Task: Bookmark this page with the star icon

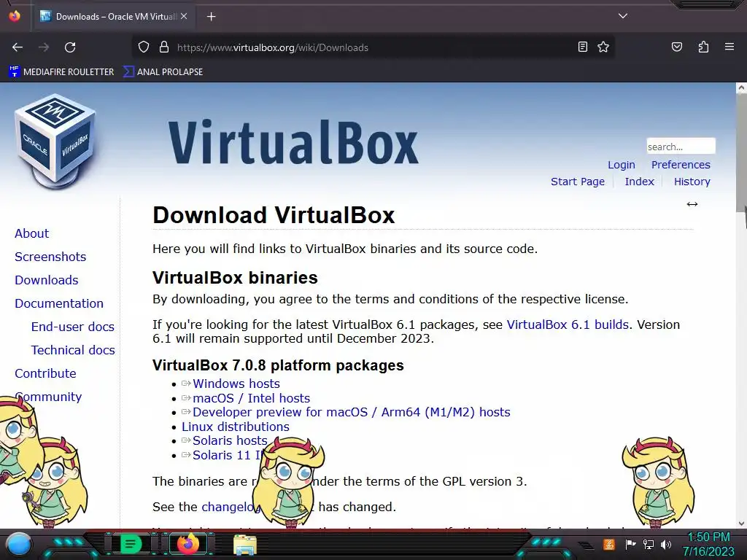Action: point(603,47)
